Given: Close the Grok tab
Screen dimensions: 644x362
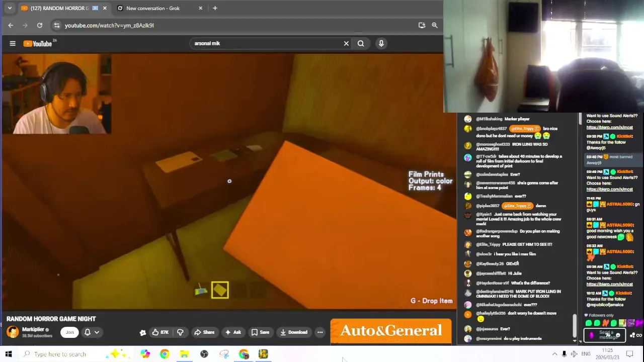Looking at the screenshot, I should pos(201,8).
